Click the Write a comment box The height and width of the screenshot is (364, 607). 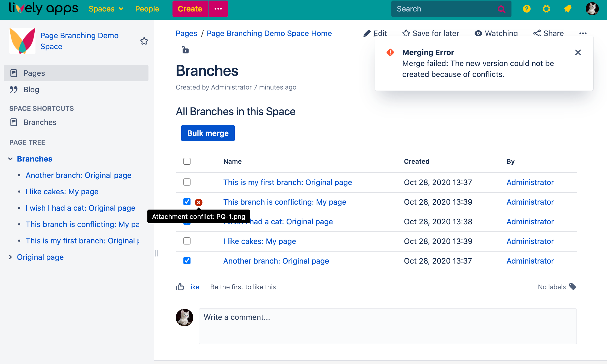[x=388, y=326]
